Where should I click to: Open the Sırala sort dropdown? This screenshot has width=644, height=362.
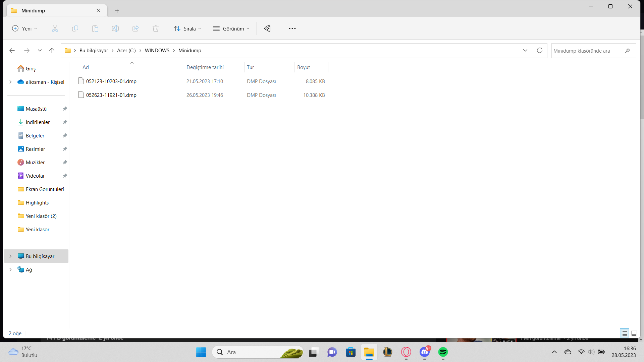coord(187,28)
